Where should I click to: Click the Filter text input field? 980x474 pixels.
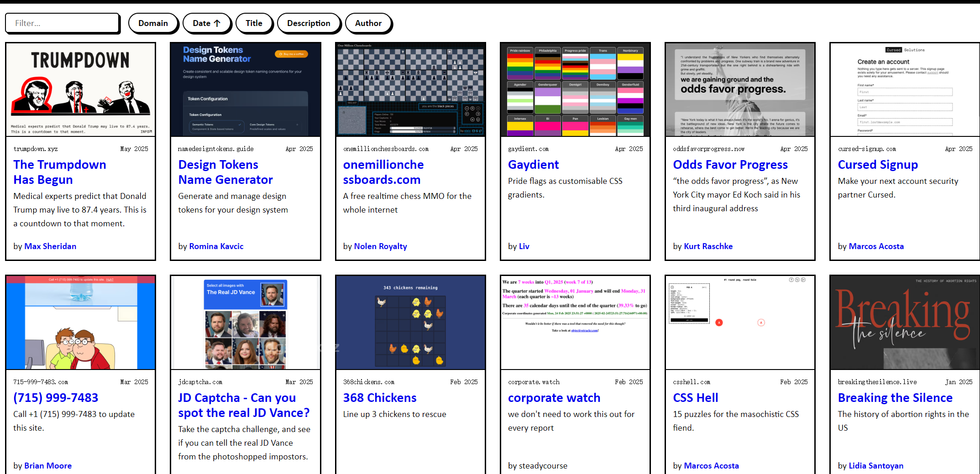[63, 23]
